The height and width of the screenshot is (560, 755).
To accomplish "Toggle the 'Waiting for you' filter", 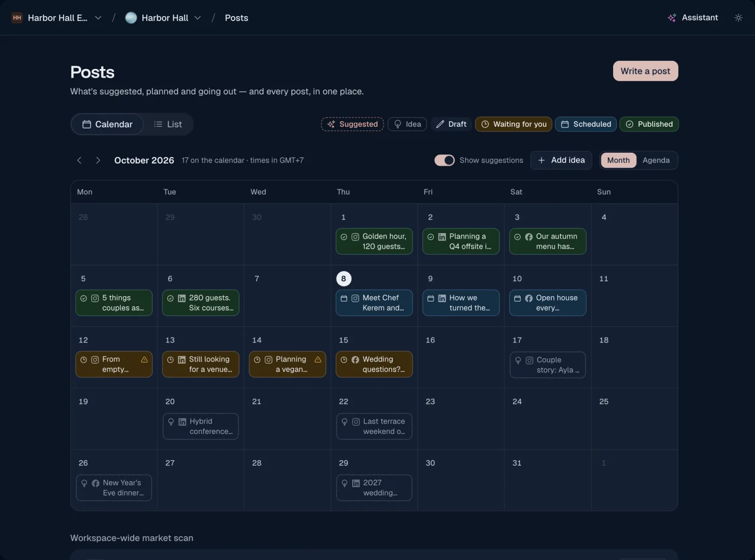I will point(513,124).
